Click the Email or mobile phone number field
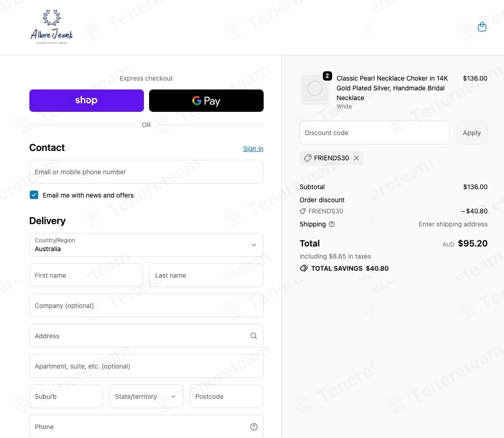Viewport: 504px width, 438px height. tap(146, 172)
